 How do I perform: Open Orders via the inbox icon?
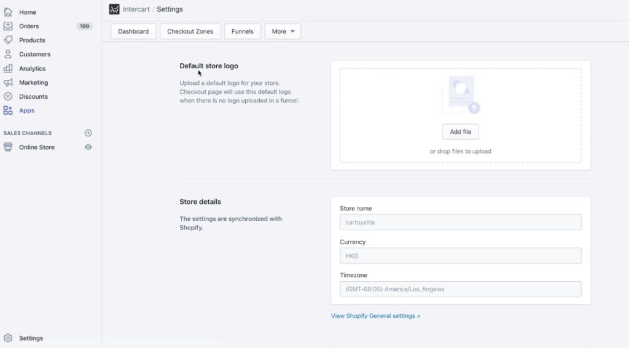(x=8, y=26)
